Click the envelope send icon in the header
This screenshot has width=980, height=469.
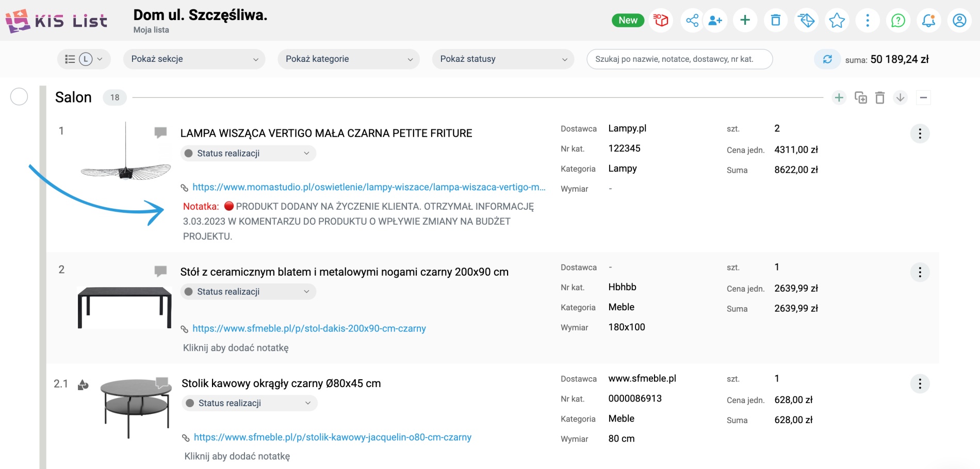tap(806, 21)
